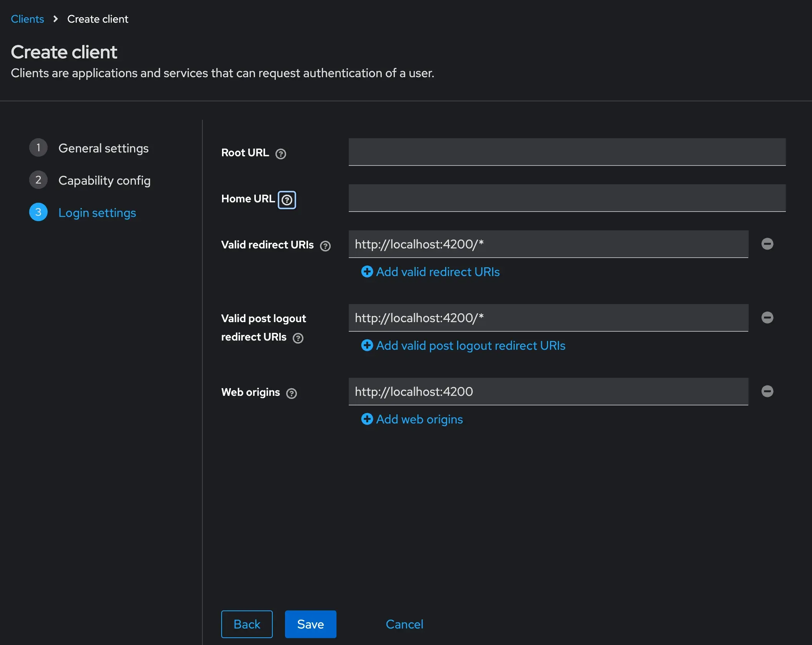Remove the post logout redirect URI entry

pos(767,318)
